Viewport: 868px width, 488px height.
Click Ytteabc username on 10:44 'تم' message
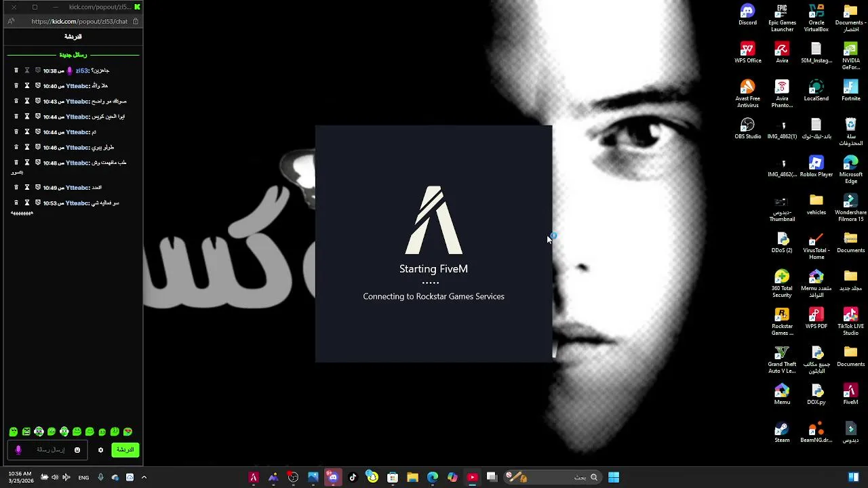point(77,132)
